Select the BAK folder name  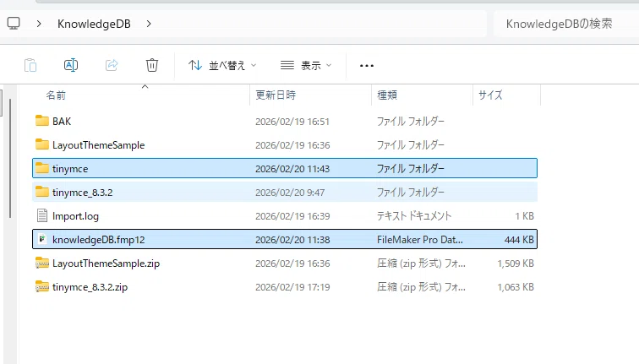pos(62,122)
